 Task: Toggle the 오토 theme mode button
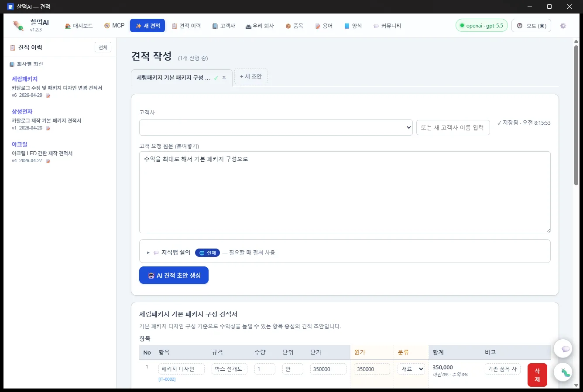(531, 26)
